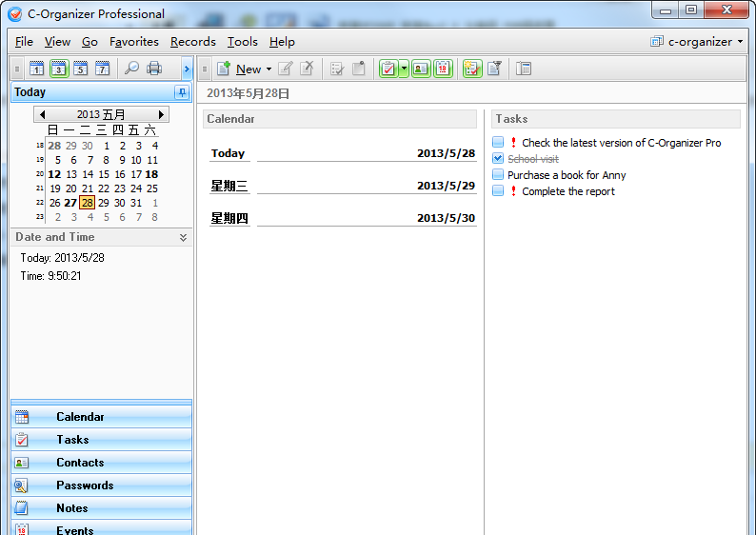Select the 星期四 day header

point(229,218)
